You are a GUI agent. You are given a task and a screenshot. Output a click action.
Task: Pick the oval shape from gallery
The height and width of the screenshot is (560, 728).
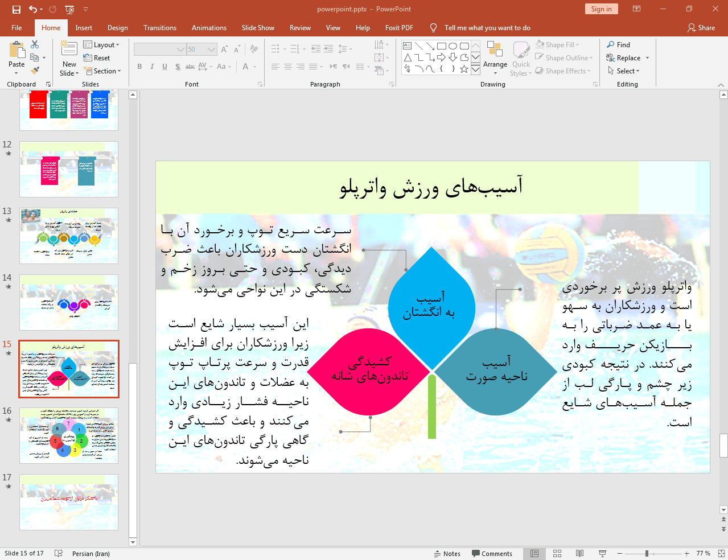(453, 46)
